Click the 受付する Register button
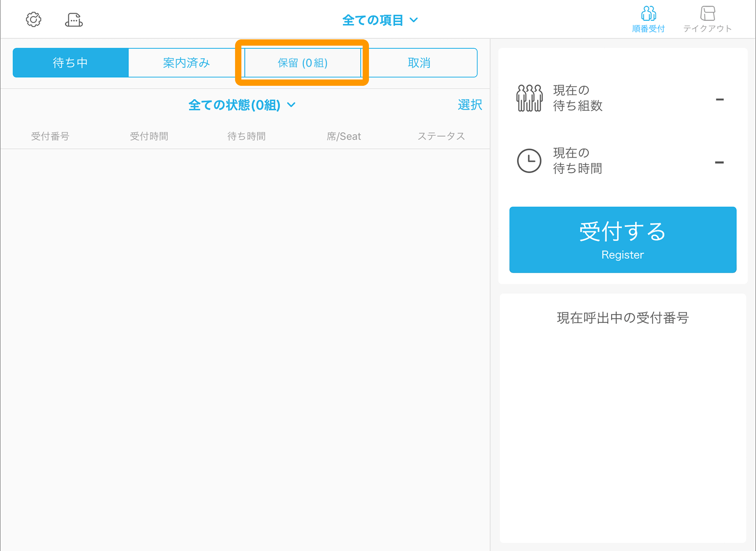This screenshot has width=756, height=551. [623, 239]
